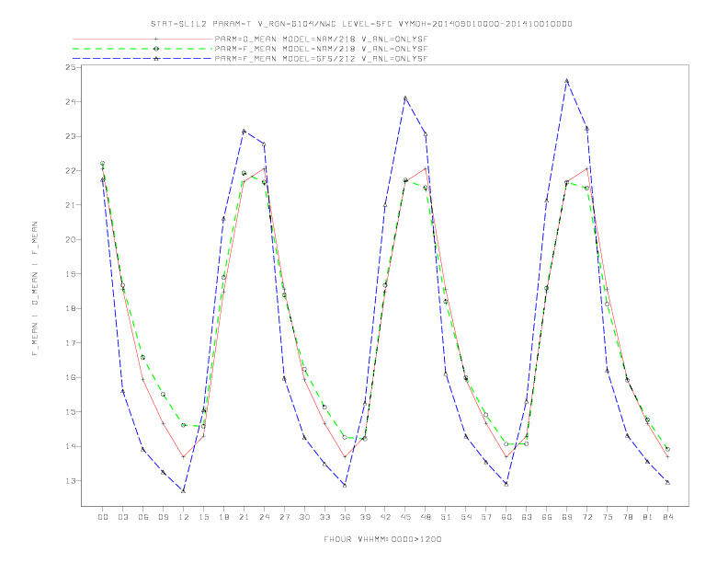The height and width of the screenshot is (563, 728).
Task: Click y-axis tick value 25
Action: pyautogui.click(x=71, y=67)
